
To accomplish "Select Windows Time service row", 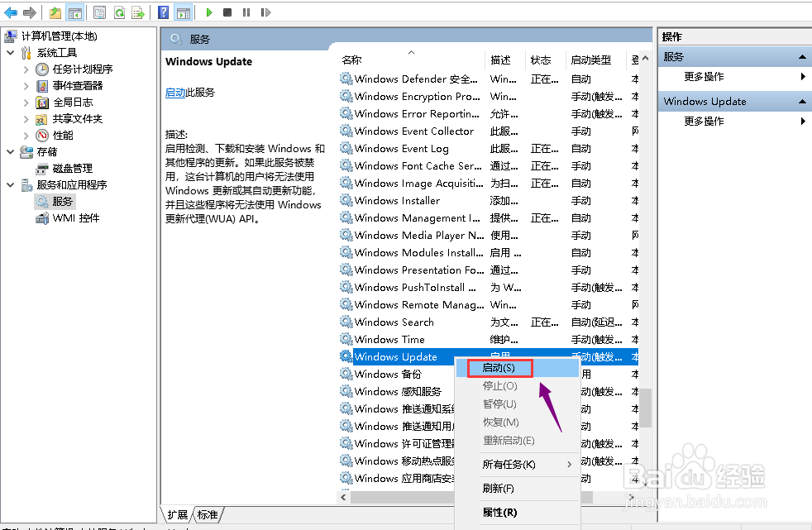I will pos(489,340).
